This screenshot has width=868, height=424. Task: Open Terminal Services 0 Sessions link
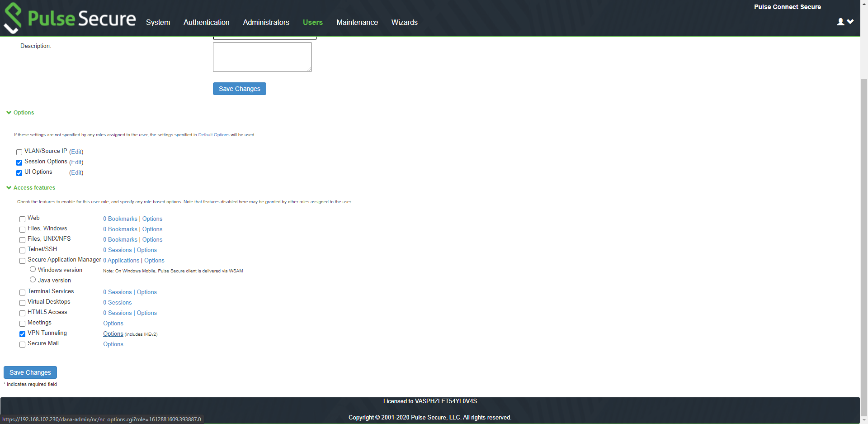tap(118, 292)
